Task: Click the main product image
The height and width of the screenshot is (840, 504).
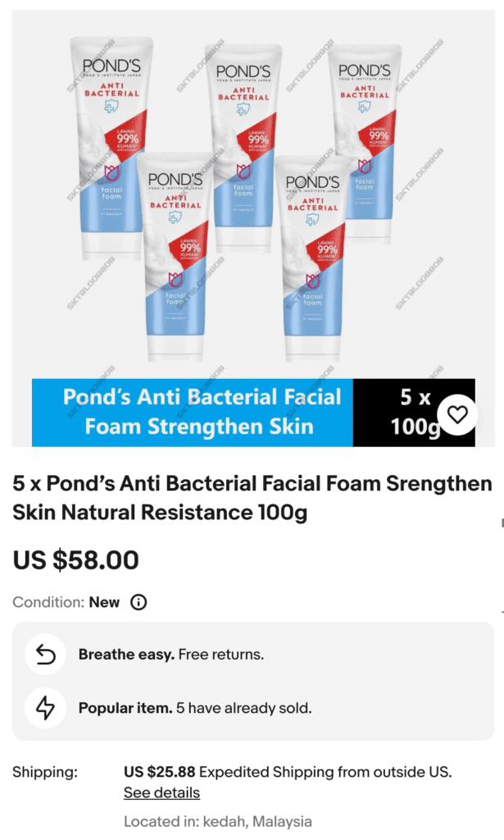Action: [253, 228]
